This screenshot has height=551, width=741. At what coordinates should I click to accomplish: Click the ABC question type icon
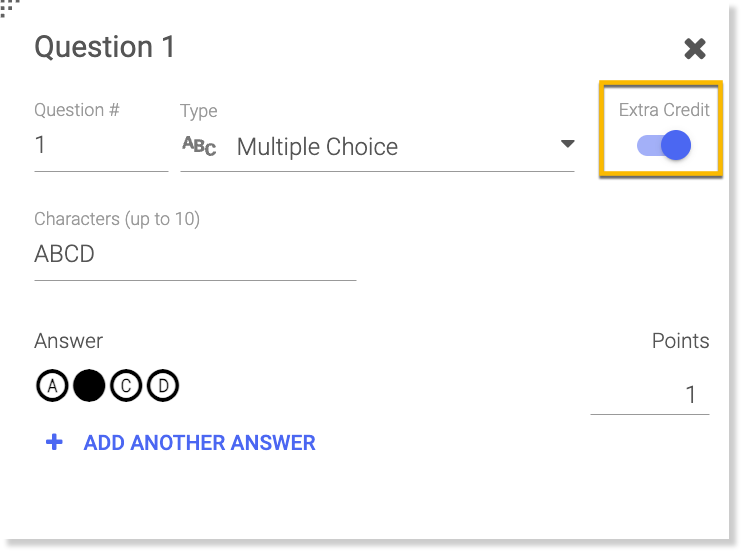point(199,146)
